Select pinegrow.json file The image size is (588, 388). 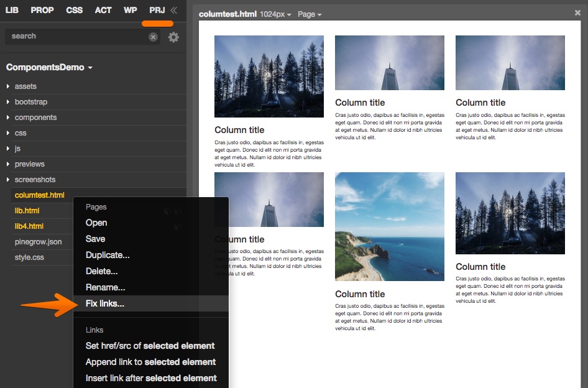click(39, 242)
